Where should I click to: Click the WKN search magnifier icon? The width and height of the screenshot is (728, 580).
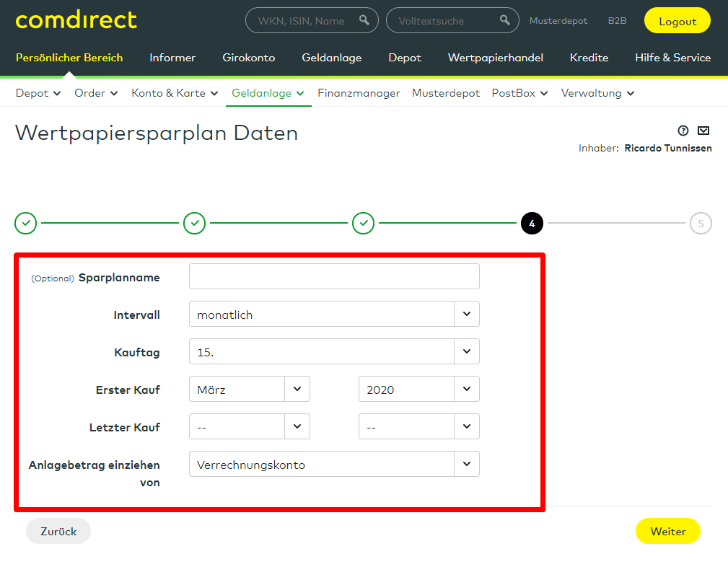point(364,20)
